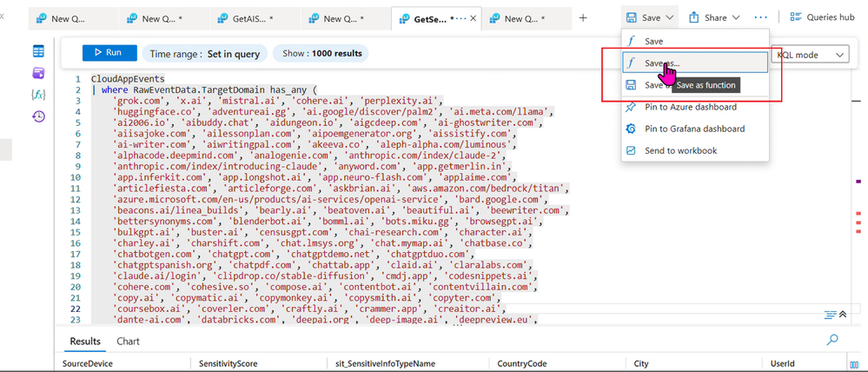Click the workbook icon in the menu
Image resolution: width=868 pixels, height=372 pixels.
coord(631,150)
